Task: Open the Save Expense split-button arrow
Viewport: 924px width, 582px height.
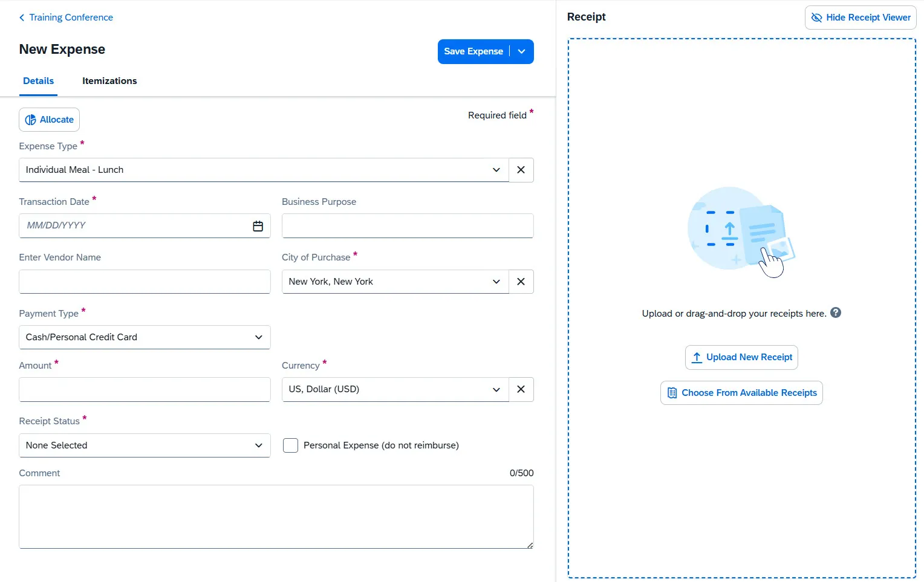Action: tap(522, 51)
